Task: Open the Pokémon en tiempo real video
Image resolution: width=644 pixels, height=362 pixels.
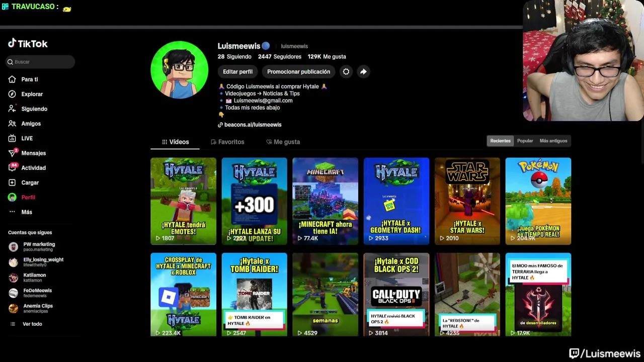Action: pos(538,201)
